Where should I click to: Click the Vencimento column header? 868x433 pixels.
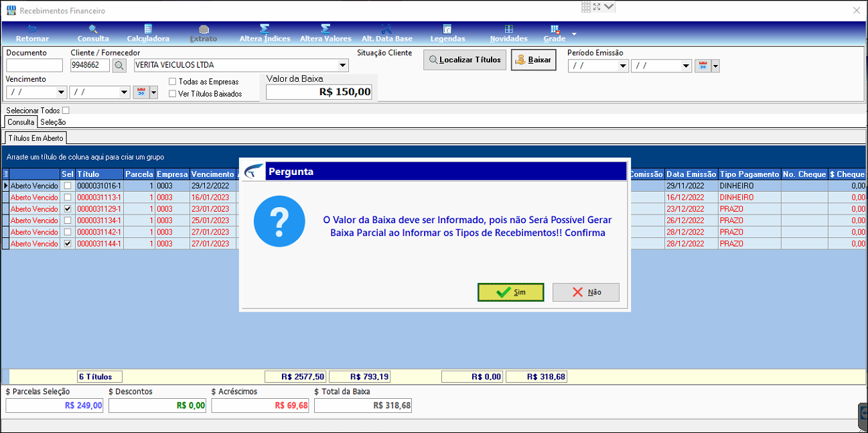pos(213,174)
